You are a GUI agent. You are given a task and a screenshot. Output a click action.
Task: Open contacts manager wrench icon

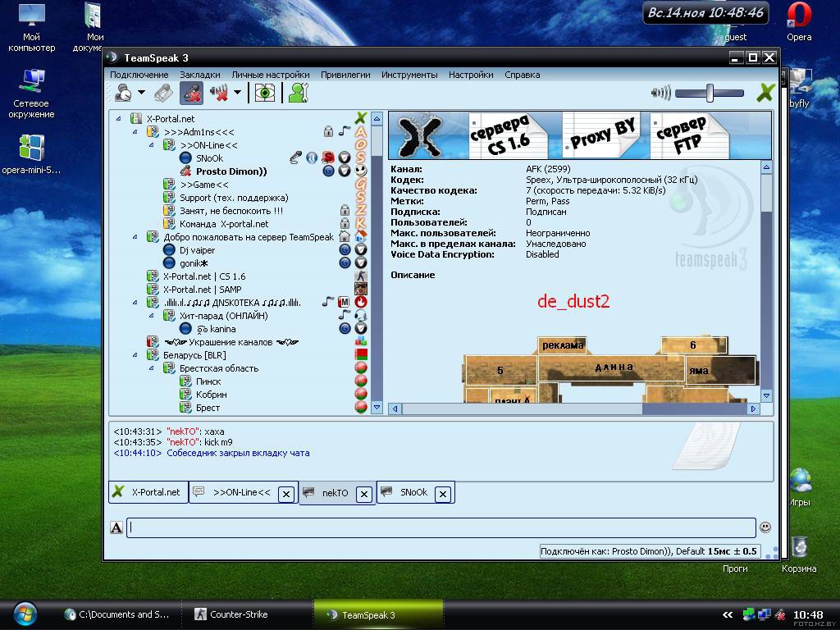tap(297, 94)
